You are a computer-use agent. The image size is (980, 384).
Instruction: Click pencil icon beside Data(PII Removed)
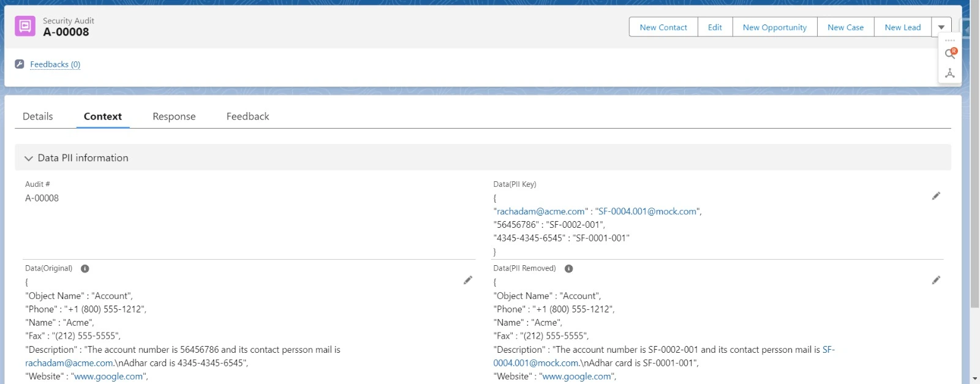(936, 280)
